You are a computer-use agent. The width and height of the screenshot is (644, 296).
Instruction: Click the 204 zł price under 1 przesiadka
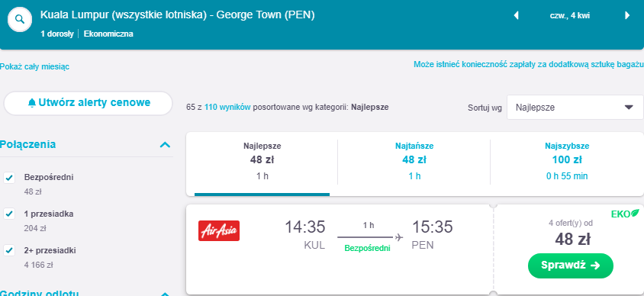point(35,229)
